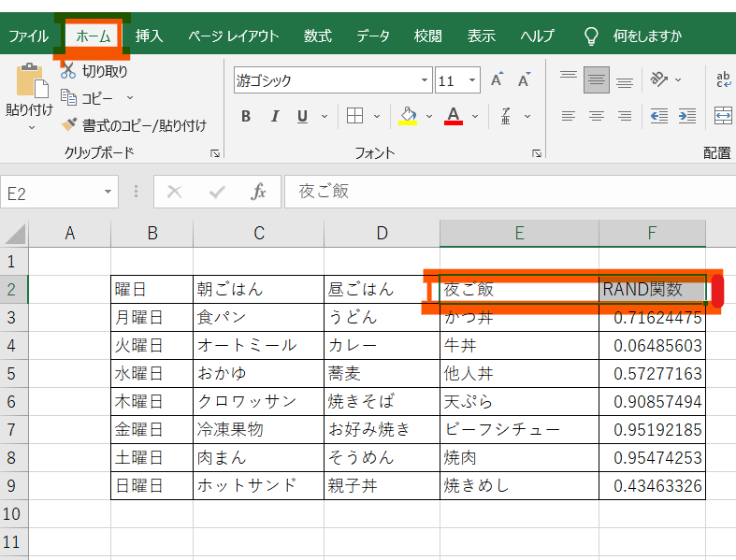Click cell with value 0.90857494
The image size is (736, 560).
click(x=652, y=402)
